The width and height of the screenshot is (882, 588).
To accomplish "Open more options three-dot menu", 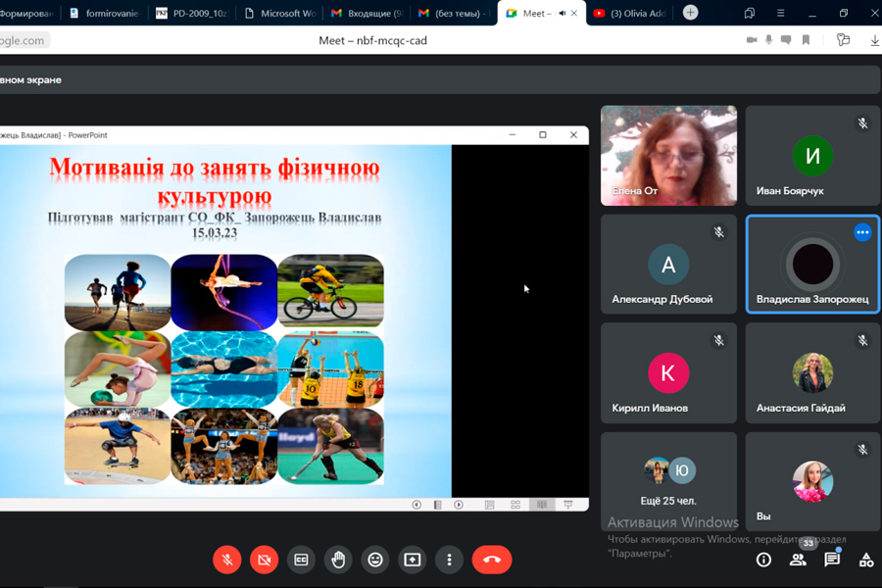I will point(449,560).
